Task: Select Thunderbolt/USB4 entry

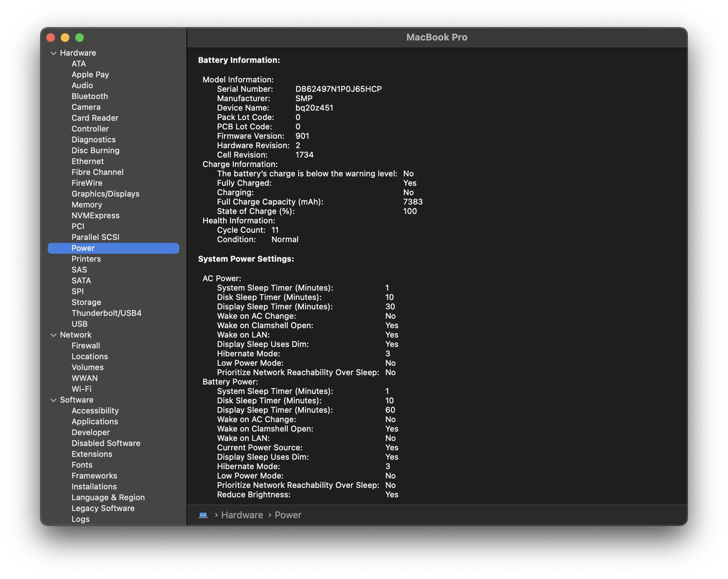Action: pos(106,313)
